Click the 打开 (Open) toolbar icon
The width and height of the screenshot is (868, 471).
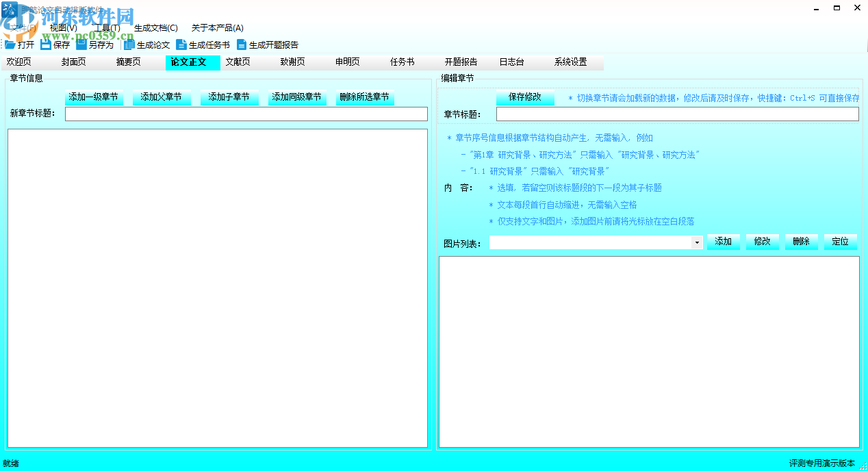pyautogui.click(x=19, y=44)
